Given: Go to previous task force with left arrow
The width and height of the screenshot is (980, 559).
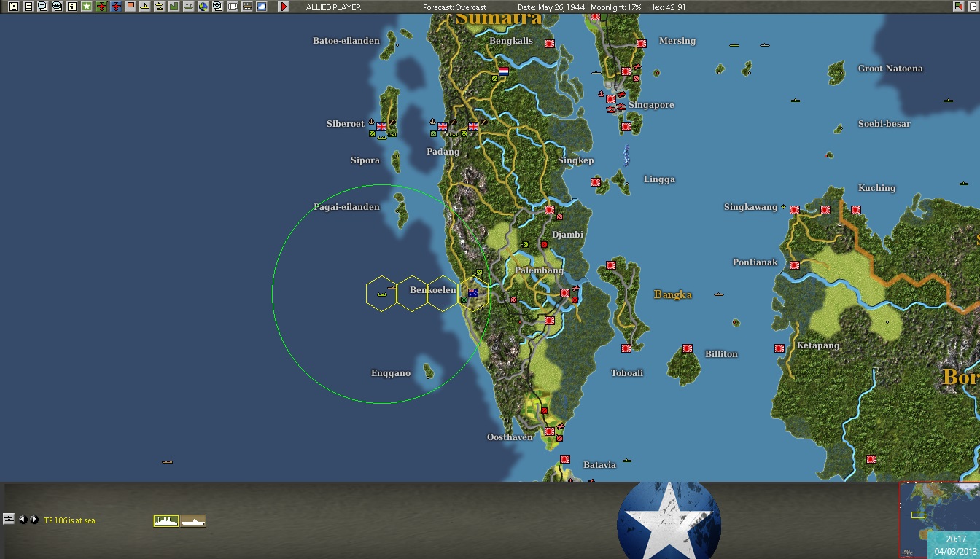Looking at the screenshot, I should tap(23, 520).
